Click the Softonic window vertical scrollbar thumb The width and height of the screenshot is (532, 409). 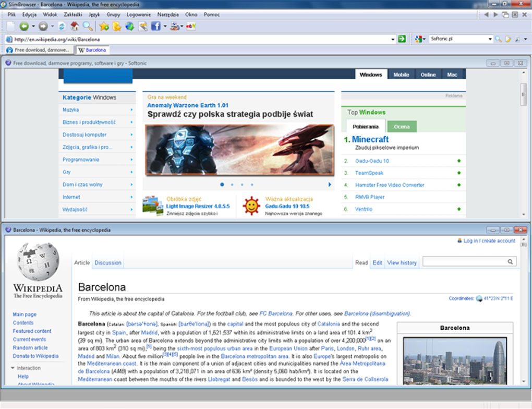[524, 93]
